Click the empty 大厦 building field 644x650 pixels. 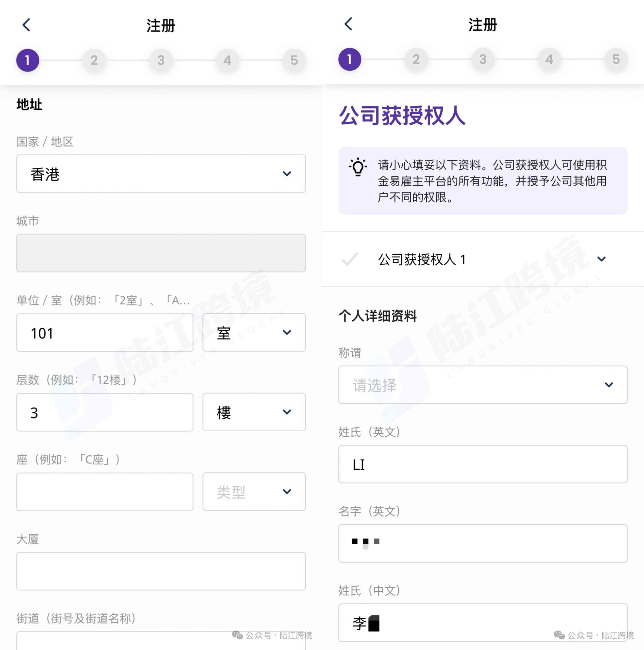point(161,571)
